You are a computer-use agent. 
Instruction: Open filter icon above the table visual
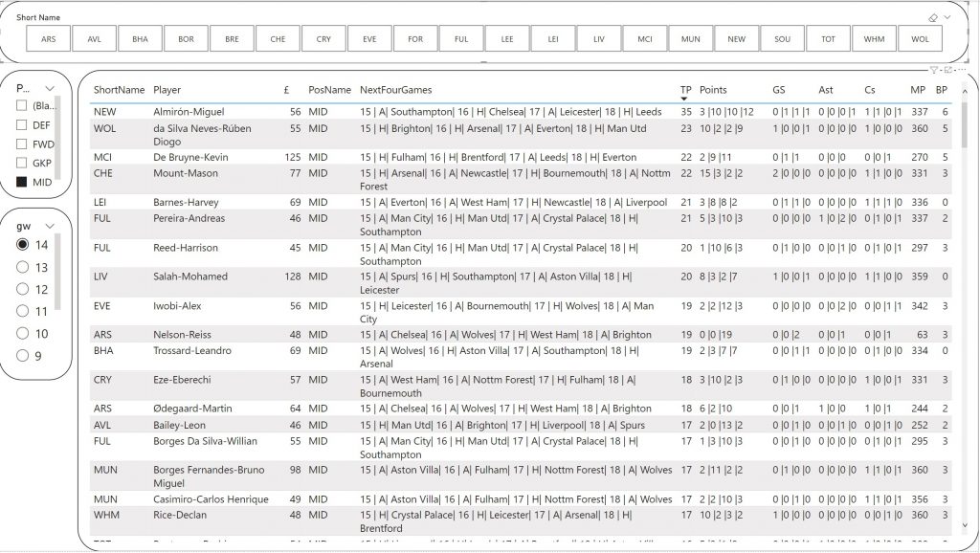point(934,70)
